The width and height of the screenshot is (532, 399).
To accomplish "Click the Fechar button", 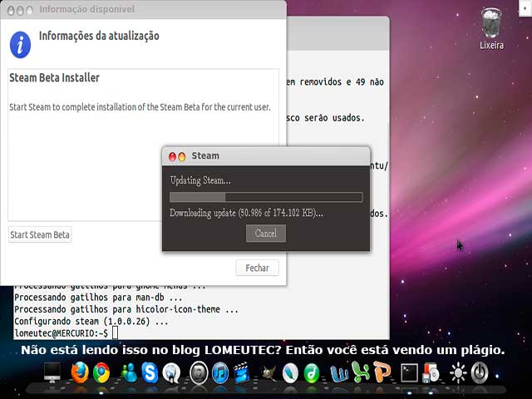I will (257, 268).
